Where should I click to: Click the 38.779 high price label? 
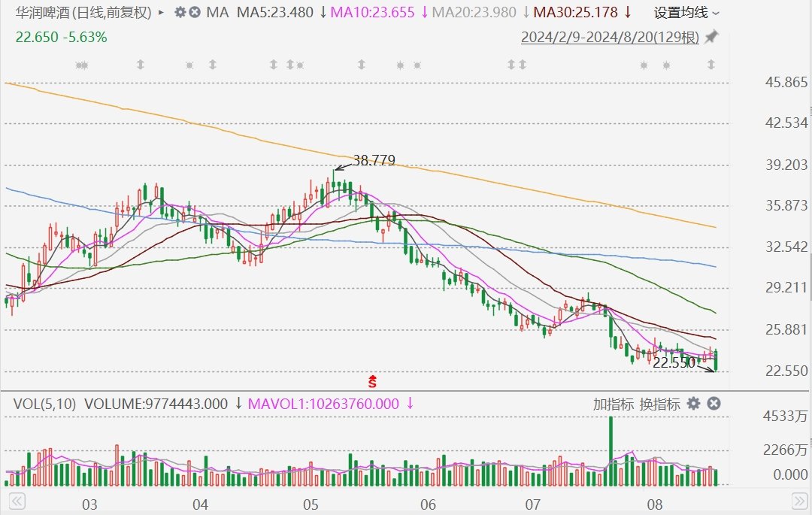[x=374, y=160]
